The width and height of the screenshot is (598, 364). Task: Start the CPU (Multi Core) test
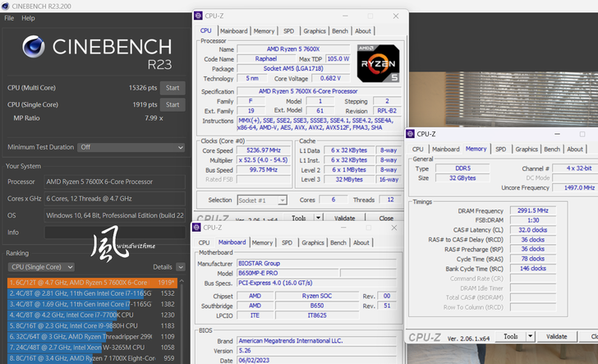point(172,87)
